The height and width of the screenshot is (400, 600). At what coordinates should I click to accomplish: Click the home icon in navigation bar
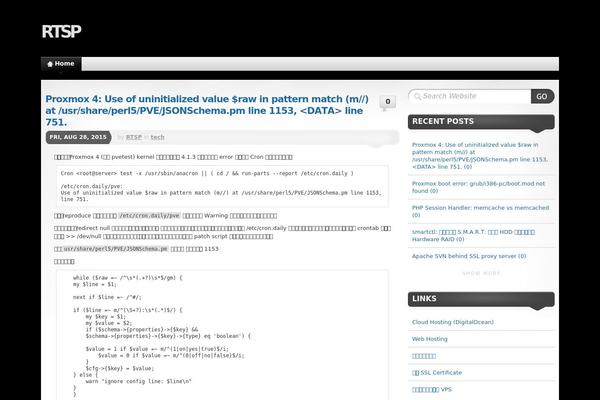click(50, 64)
